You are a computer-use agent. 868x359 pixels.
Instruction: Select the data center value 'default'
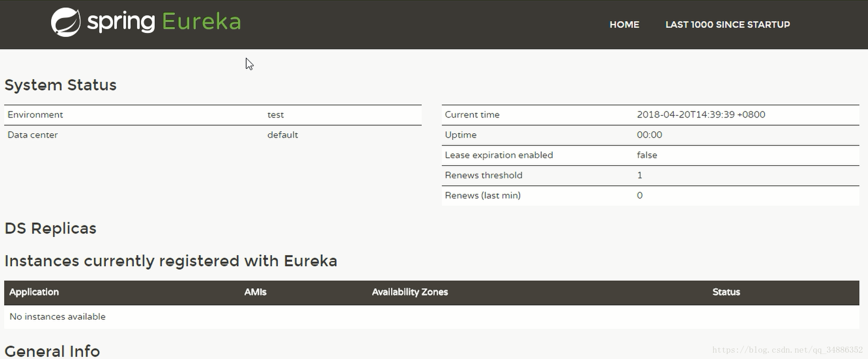282,135
